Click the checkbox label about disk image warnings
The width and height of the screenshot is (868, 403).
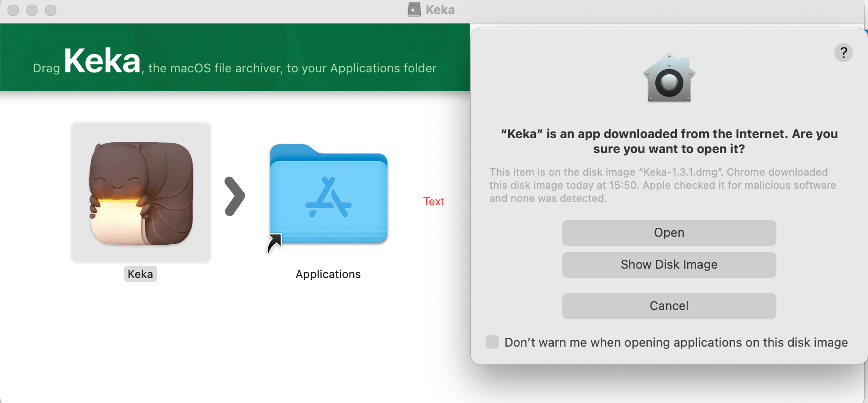point(676,342)
